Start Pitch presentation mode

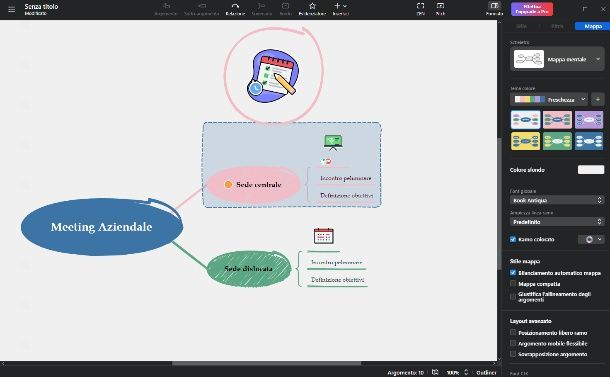(440, 9)
